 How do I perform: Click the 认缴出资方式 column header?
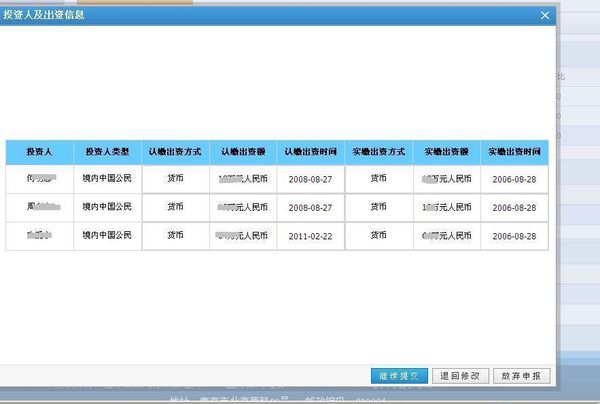click(x=175, y=152)
